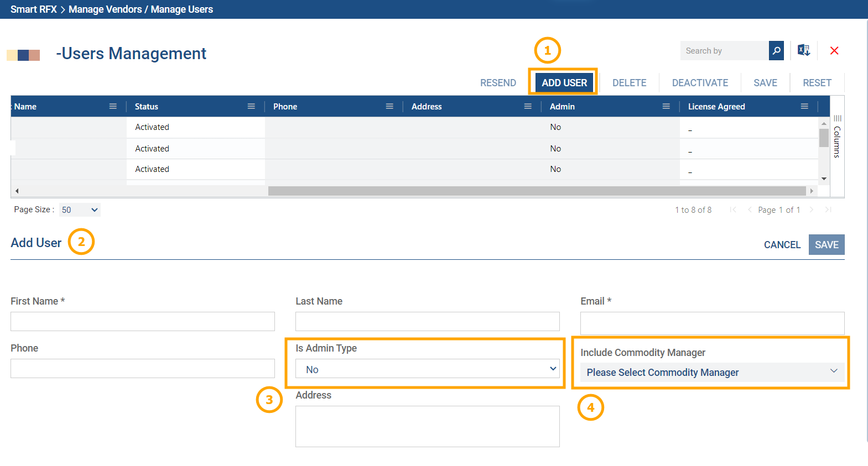Click CANCEL in the Add User form
This screenshot has height=466, width=868.
coord(782,245)
